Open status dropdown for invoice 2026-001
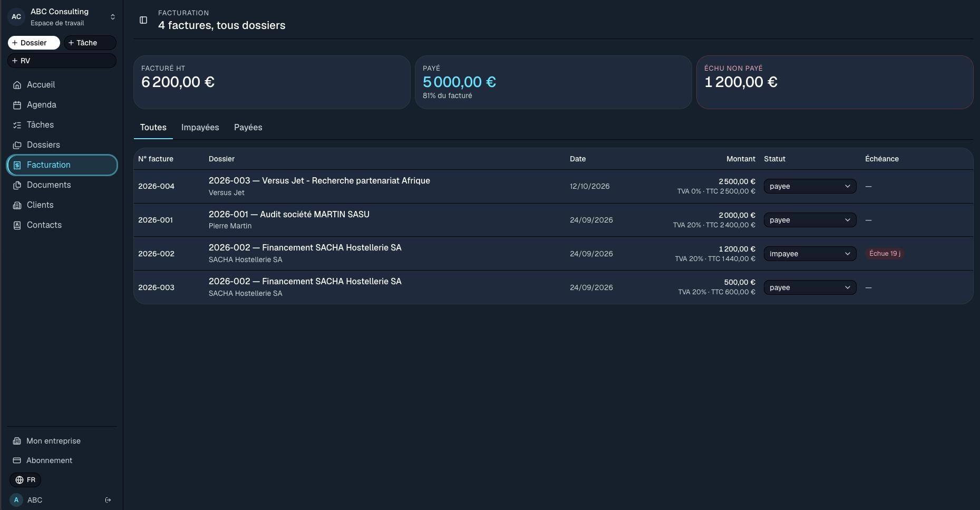This screenshot has width=980, height=510. 810,220
